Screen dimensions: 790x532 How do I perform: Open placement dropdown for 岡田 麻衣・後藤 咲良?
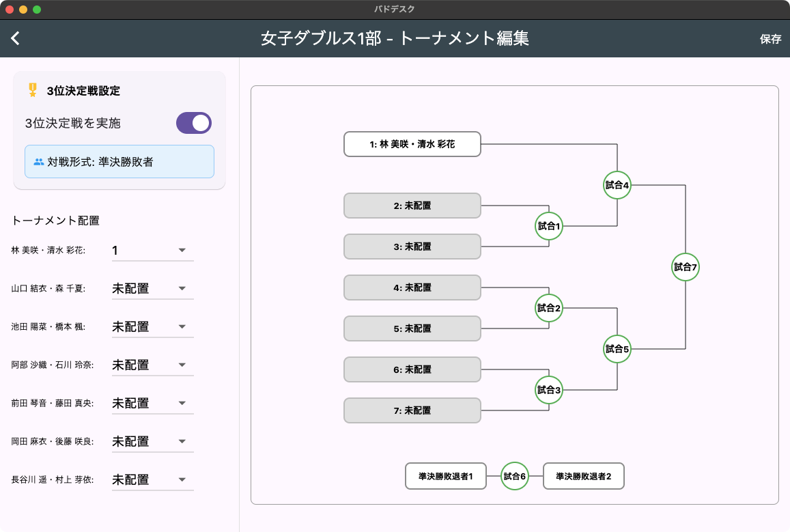(153, 442)
